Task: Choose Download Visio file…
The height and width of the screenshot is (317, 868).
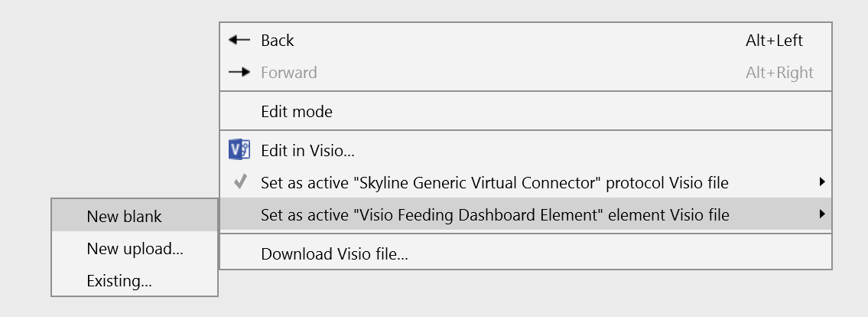Action: click(526, 253)
